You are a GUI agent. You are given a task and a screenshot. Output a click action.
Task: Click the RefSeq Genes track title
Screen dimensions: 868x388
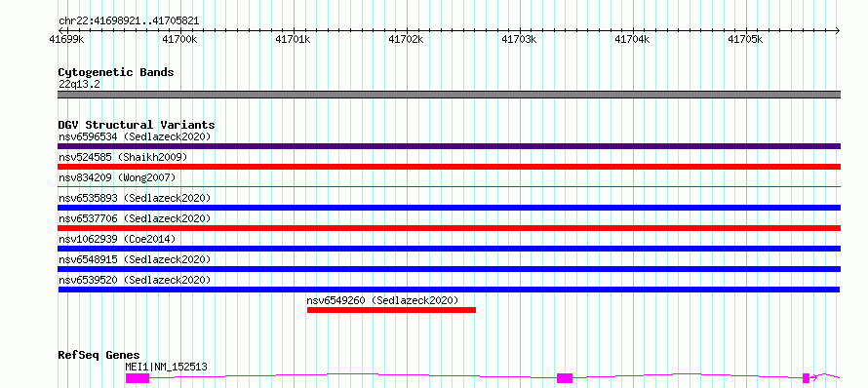click(99, 356)
